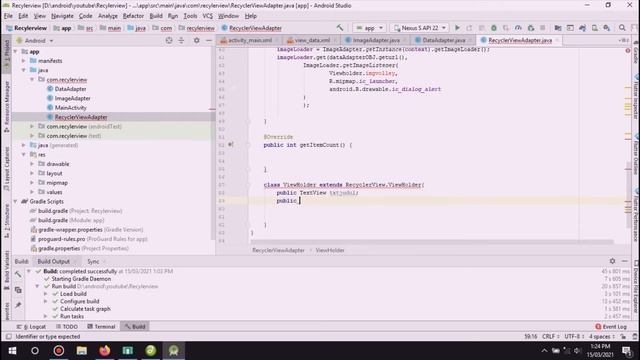Click the Build tool window button

135,327
